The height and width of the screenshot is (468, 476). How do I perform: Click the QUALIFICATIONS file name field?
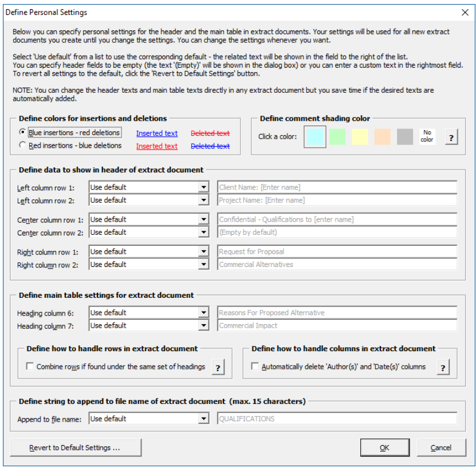(x=337, y=419)
